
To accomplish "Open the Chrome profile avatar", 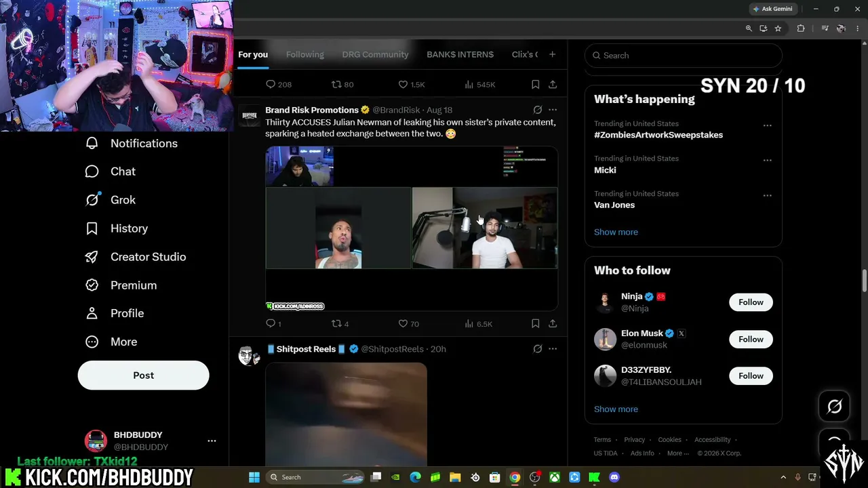I will click(x=841, y=28).
